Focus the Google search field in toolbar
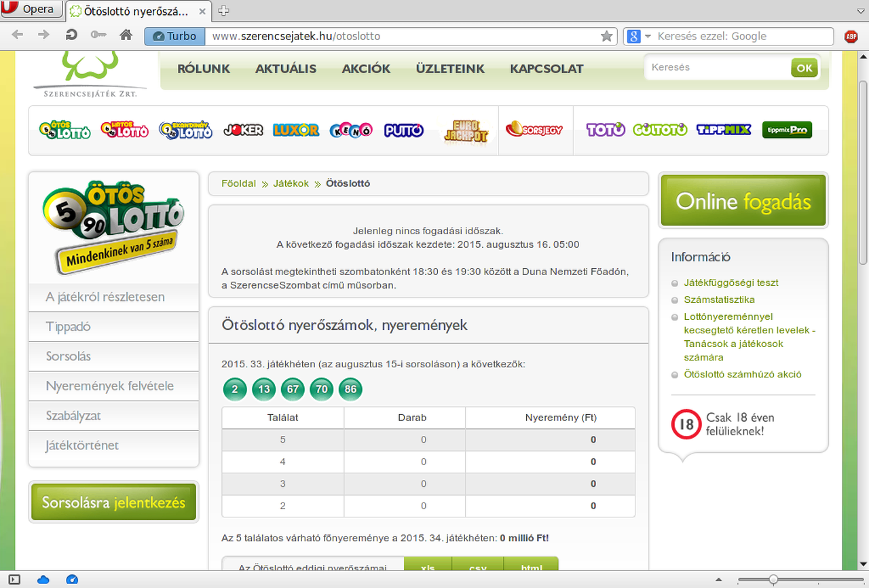The image size is (869, 588). point(742,36)
